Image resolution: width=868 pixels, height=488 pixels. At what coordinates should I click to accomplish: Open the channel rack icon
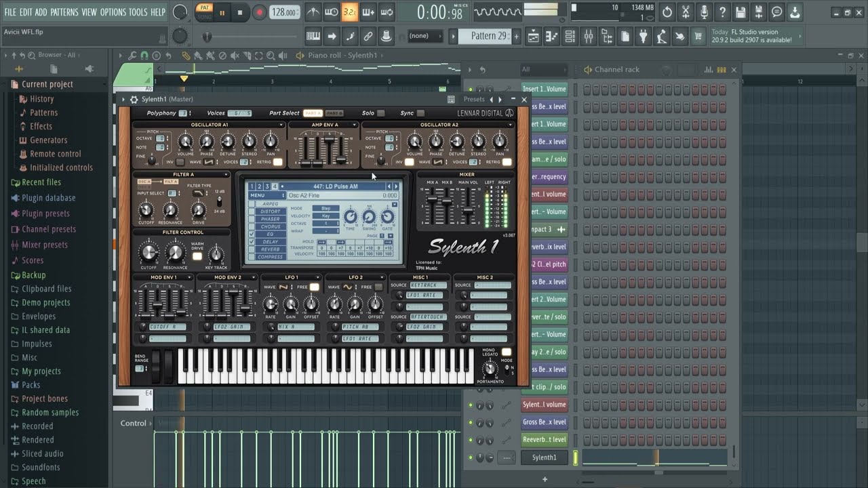click(x=570, y=37)
